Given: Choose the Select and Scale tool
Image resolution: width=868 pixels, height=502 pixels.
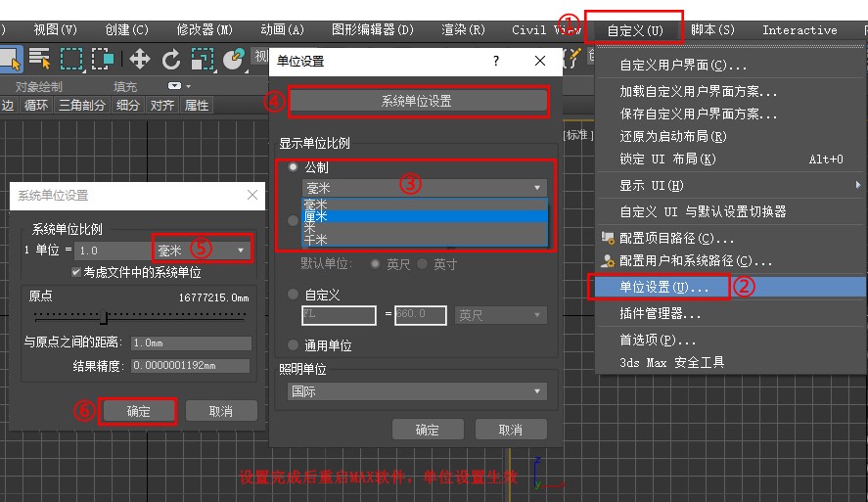Looking at the screenshot, I should click(x=203, y=59).
